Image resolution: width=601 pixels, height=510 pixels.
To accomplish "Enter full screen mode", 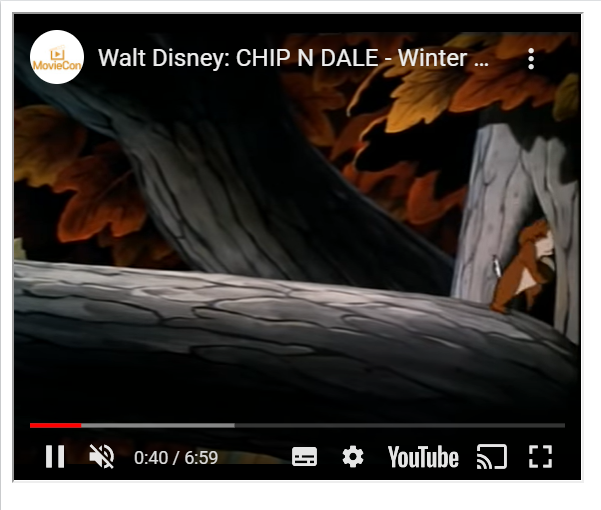I will [x=540, y=457].
